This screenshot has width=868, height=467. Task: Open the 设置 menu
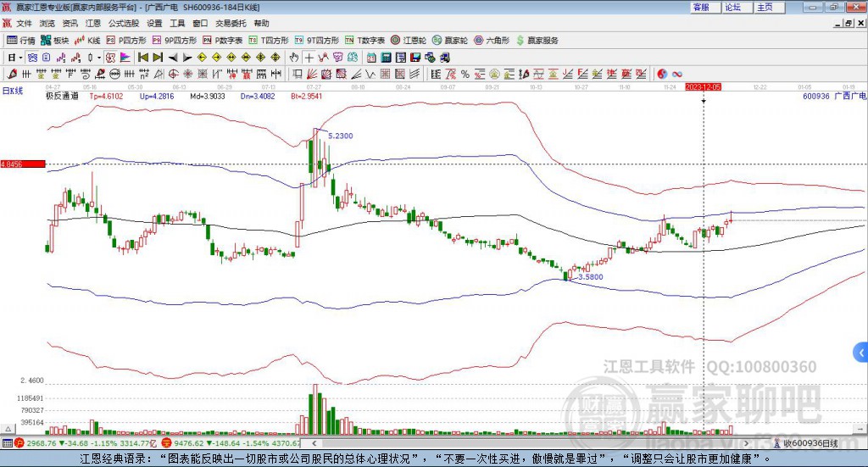[x=154, y=23]
